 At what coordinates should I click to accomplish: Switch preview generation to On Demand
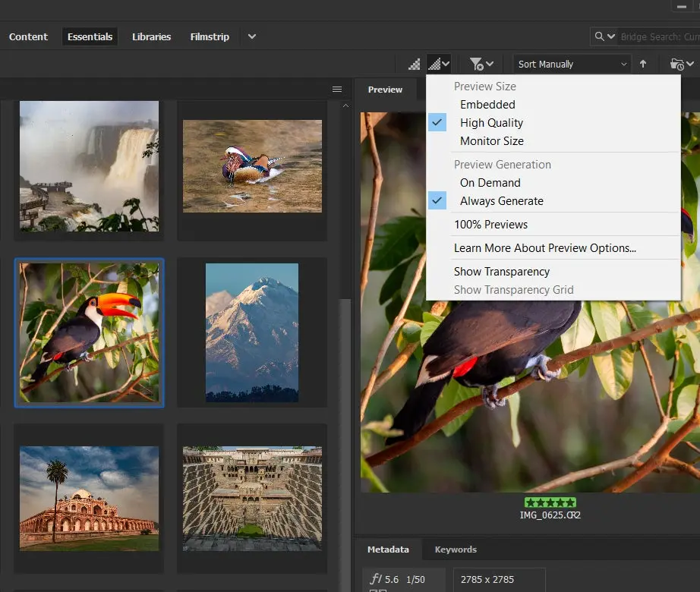pyautogui.click(x=490, y=182)
